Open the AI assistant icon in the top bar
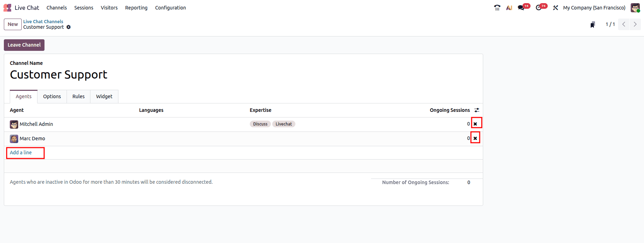644x243 pixels. [x=509, y=8]
